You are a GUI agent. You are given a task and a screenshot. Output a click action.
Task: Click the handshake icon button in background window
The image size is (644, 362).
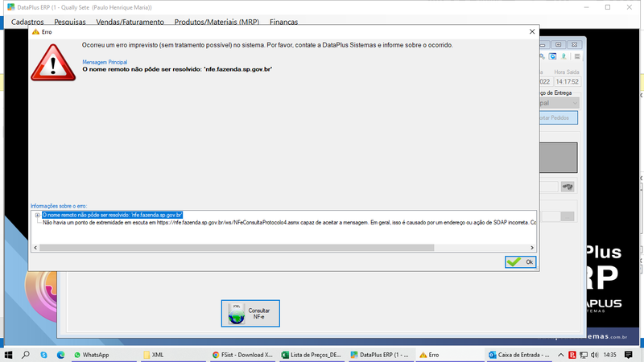click(568, 187)
